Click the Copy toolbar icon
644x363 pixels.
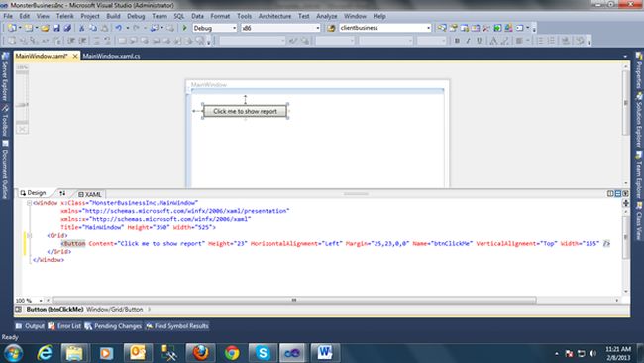point(93,28)
